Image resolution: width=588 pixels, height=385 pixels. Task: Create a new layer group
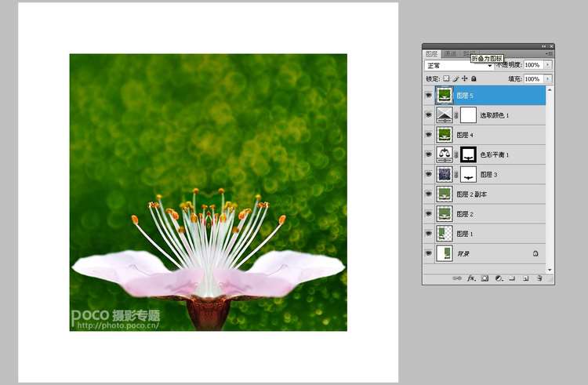513,278
